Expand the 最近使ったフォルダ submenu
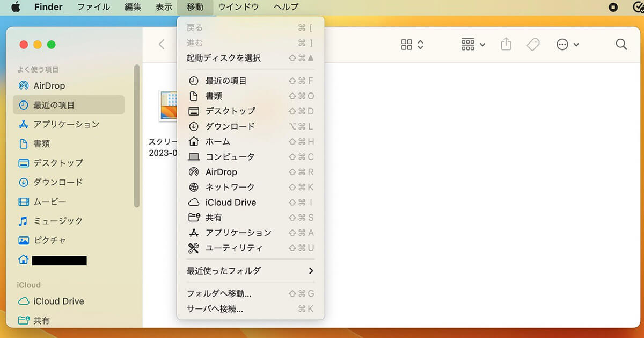This screenshot has width=644, height=338. pos(250,271)
